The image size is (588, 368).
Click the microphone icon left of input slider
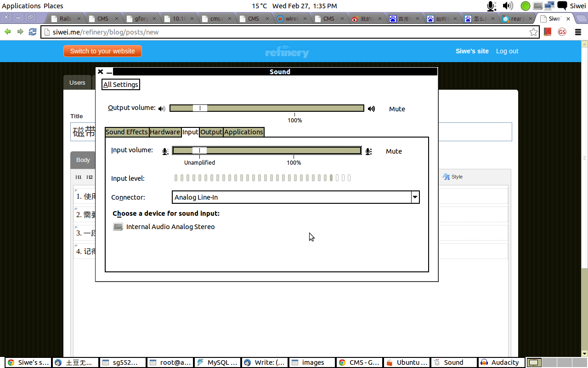pos(165,151)
